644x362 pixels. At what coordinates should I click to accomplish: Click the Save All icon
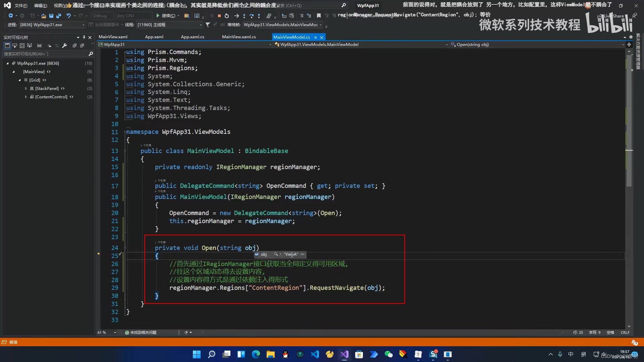[59, 16]
